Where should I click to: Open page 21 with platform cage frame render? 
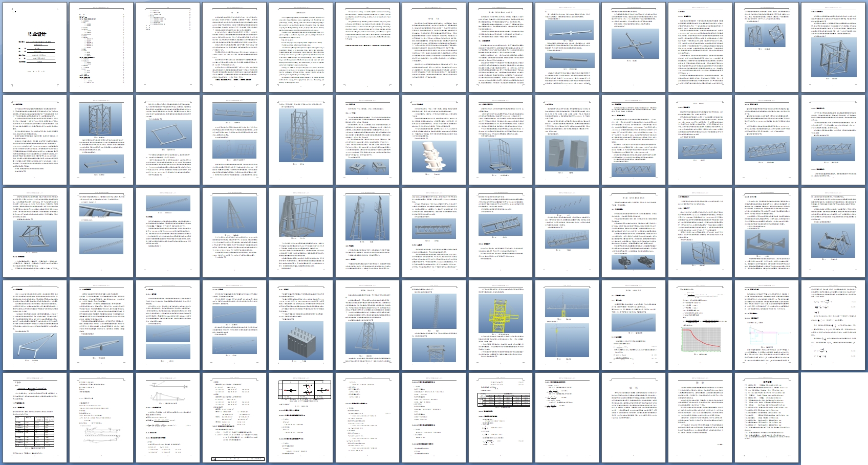point(501,140)
